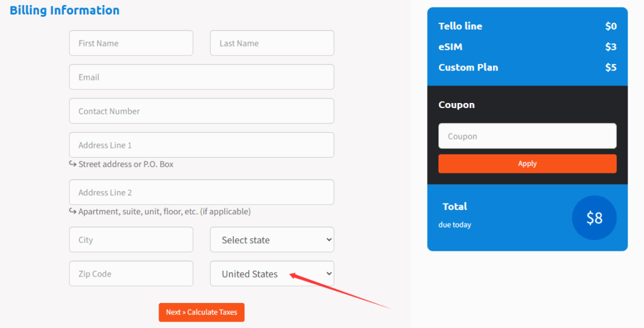Click the Billing Information heading

pyautogui.click(x=64, y=11)
